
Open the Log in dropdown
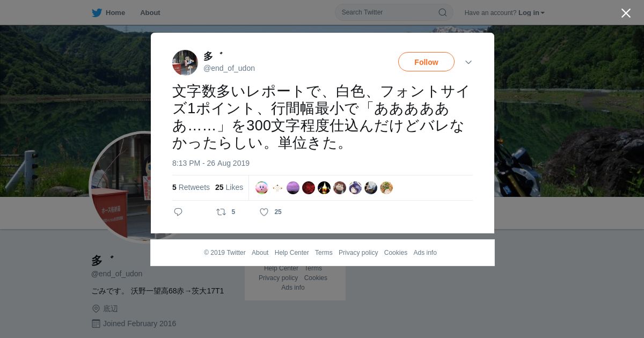coord(531,13)
